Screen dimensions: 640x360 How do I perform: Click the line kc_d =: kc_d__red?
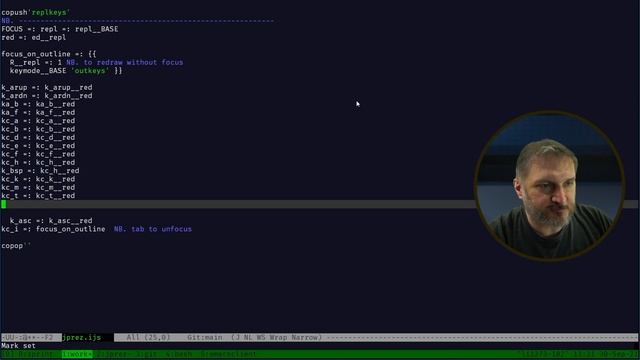pos(38,138)
